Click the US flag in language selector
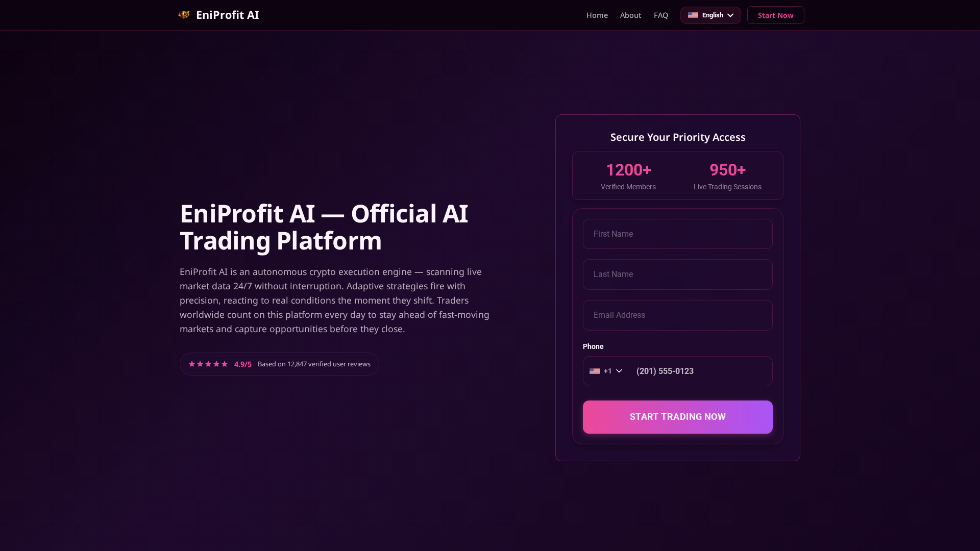This screenshot has width=980, height=551. pos(693,15)
